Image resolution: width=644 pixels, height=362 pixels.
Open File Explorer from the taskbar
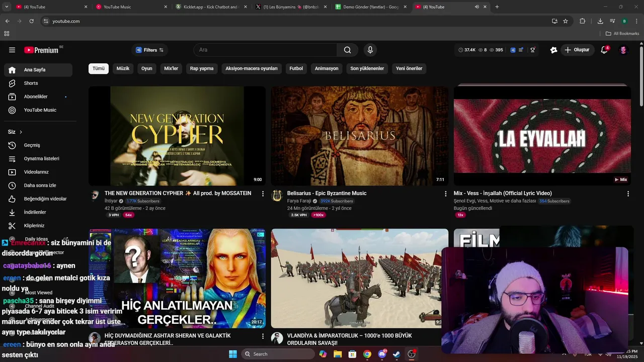tap(338, 354)
